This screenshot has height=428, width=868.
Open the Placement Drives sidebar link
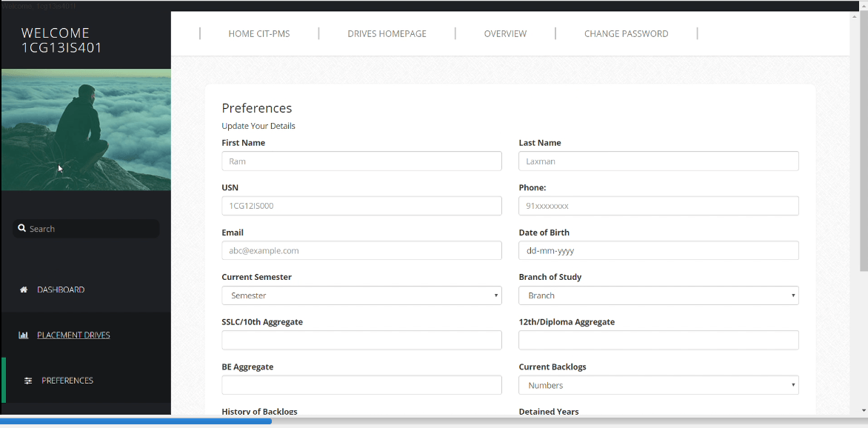pos(73,335)
